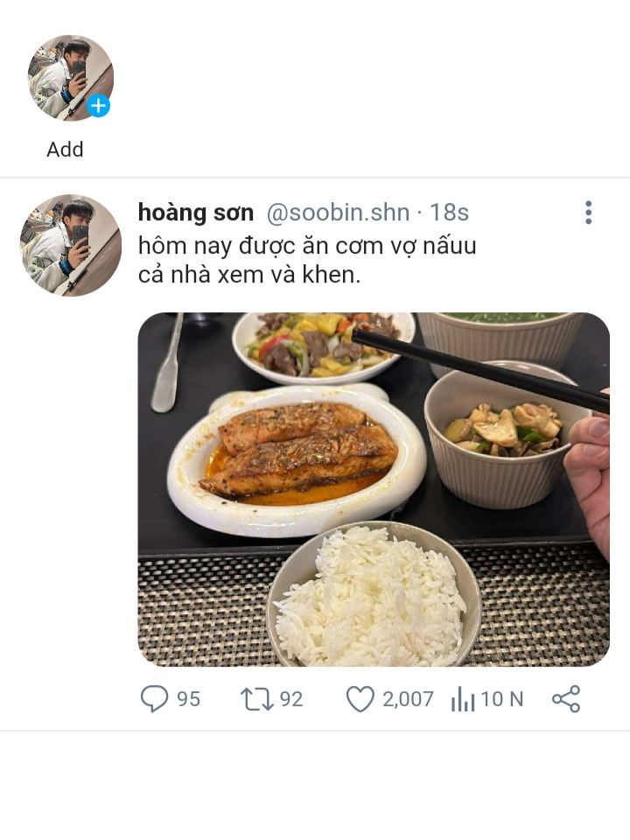Viewport: 630px width, 840px height.
Task: Tap the views bar chart icon
Action: coord(462,698)
